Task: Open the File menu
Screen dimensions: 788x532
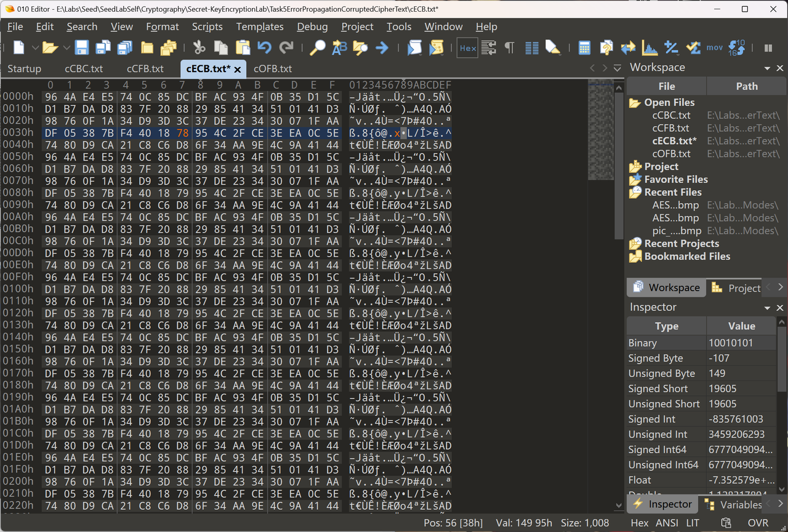Action: [15, 26]
